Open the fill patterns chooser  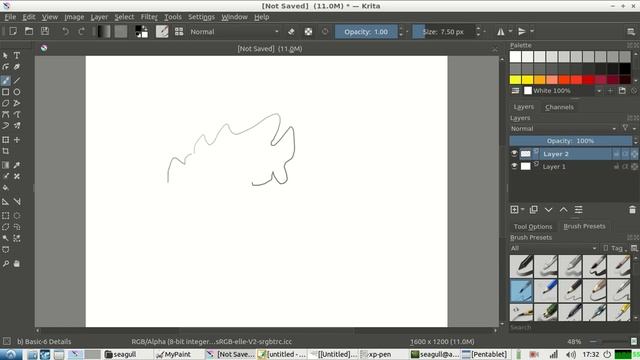[121, 31]
